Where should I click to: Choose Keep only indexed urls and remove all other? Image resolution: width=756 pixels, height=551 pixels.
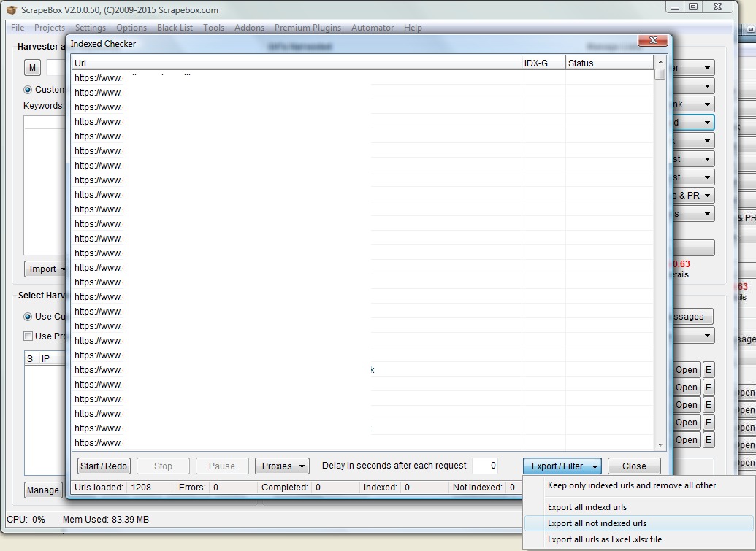coord(638,485)
